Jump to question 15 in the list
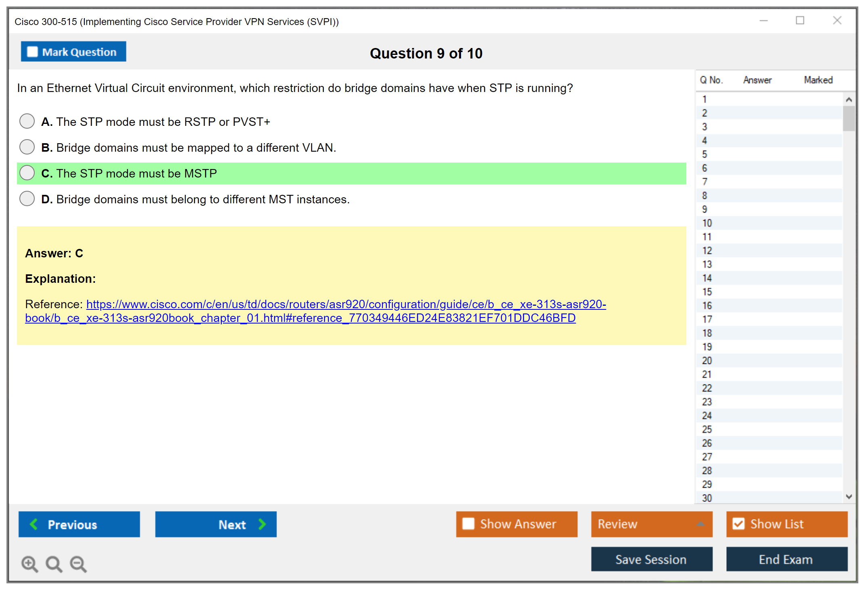868x593 pixels. [707, 292]
